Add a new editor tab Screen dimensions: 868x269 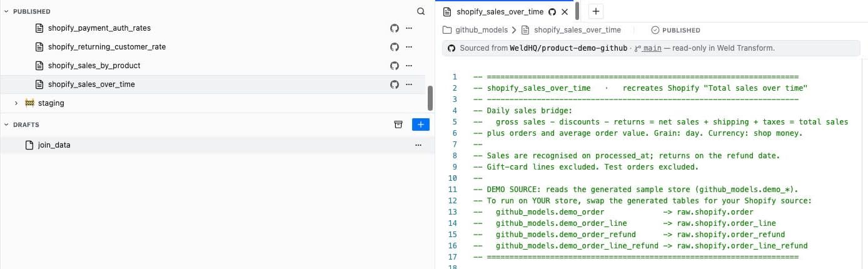596,11
